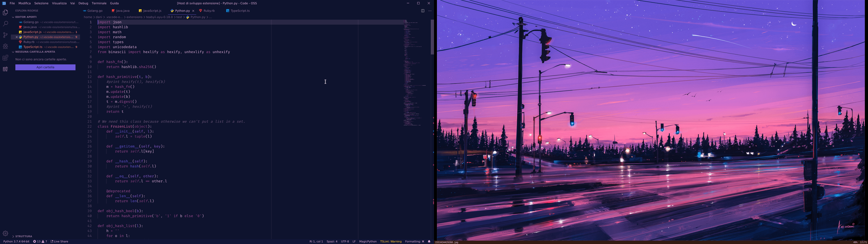
Task: Open the notifications bell icon
Action: click(429, 241)
